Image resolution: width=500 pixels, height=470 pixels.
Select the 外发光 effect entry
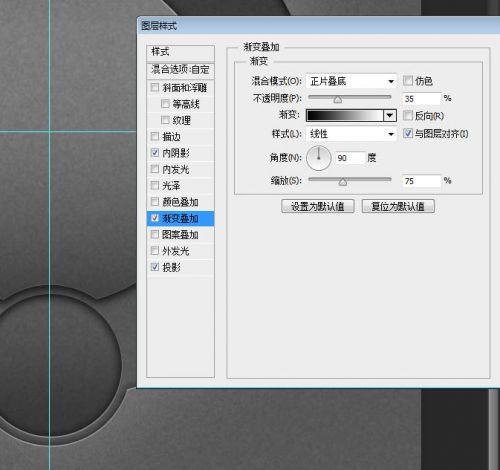pos(180,251)
